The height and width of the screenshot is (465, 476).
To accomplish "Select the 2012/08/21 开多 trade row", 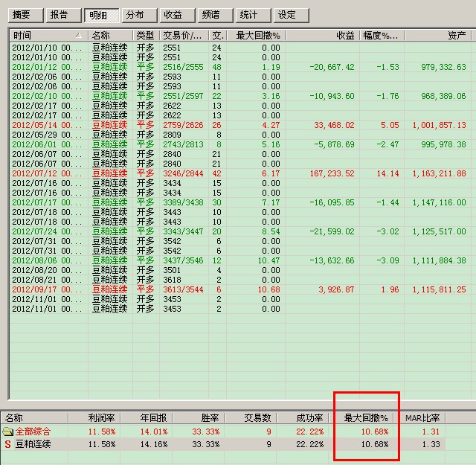I will click(x=239, y=280).
